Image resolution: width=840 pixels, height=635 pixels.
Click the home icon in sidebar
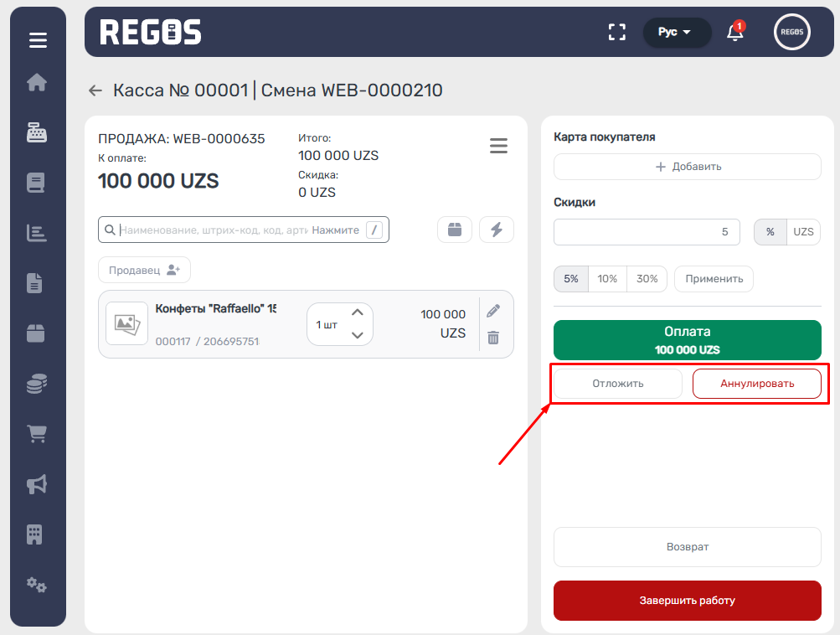[x=37, y=82]
